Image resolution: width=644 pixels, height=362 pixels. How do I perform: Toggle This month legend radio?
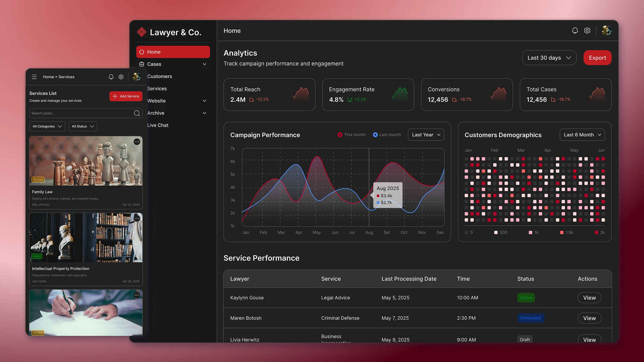[x=340, y=135]
